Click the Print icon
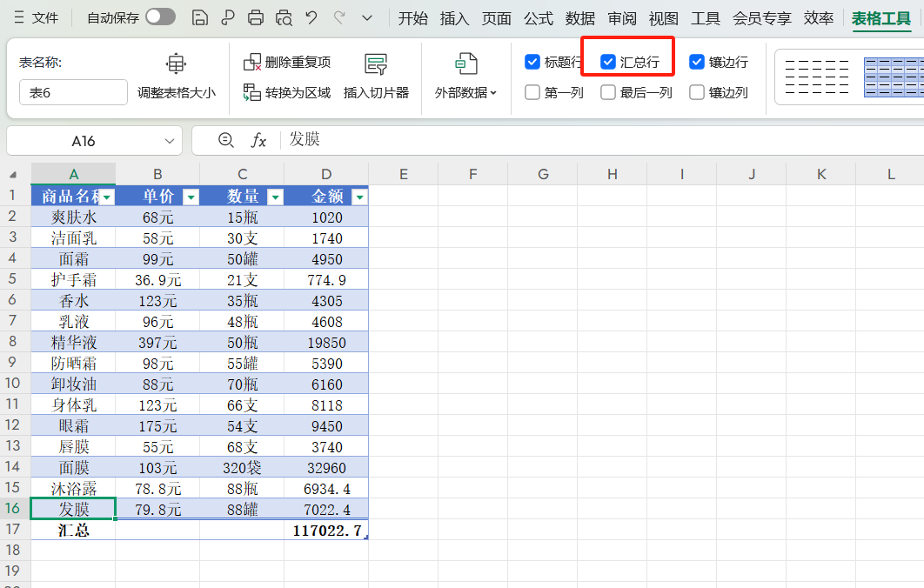The image size is (924, 588). click(256, 17)
